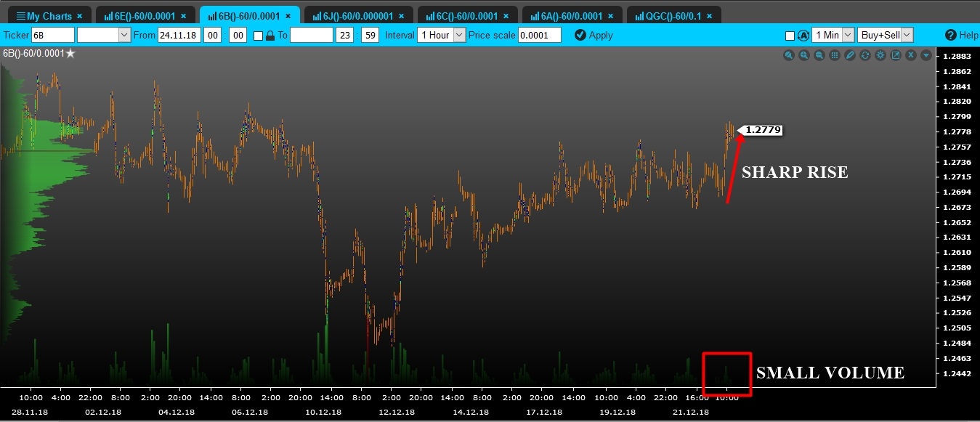
Task: Close the active 6B()-60/0.0001 tab
Action: [x=288, y=16]
